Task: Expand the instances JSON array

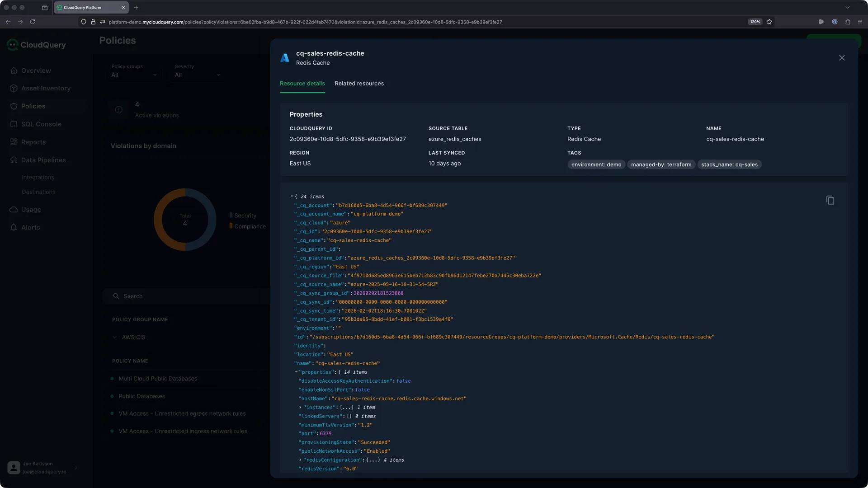Action: 300,408
